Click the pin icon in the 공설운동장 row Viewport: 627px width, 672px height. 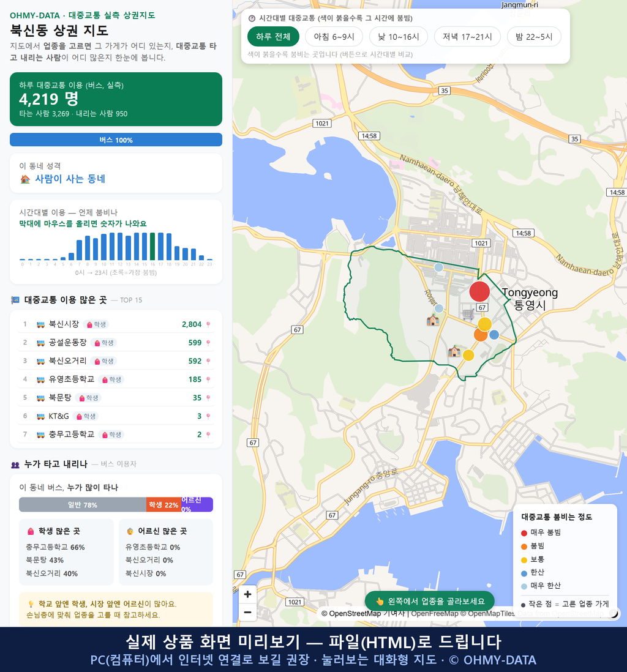208,343
